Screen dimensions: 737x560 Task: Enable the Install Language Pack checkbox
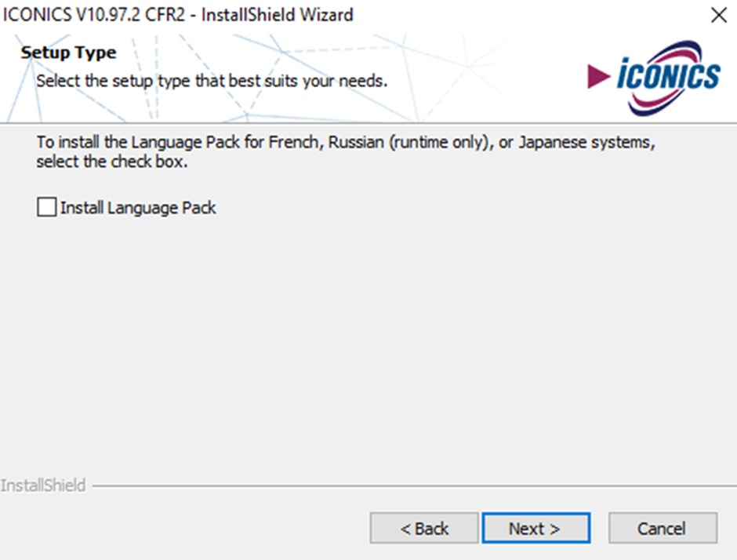tap(47, 207)
